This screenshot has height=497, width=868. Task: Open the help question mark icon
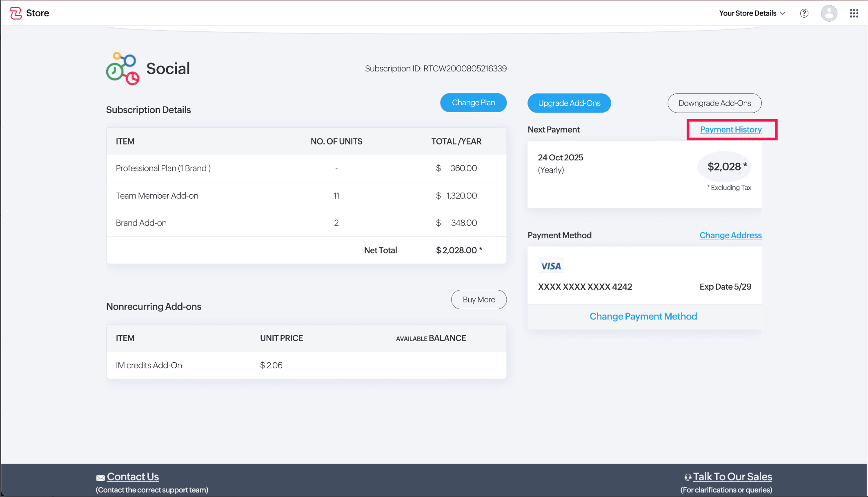pyautogui.click(x=804, y=13)
